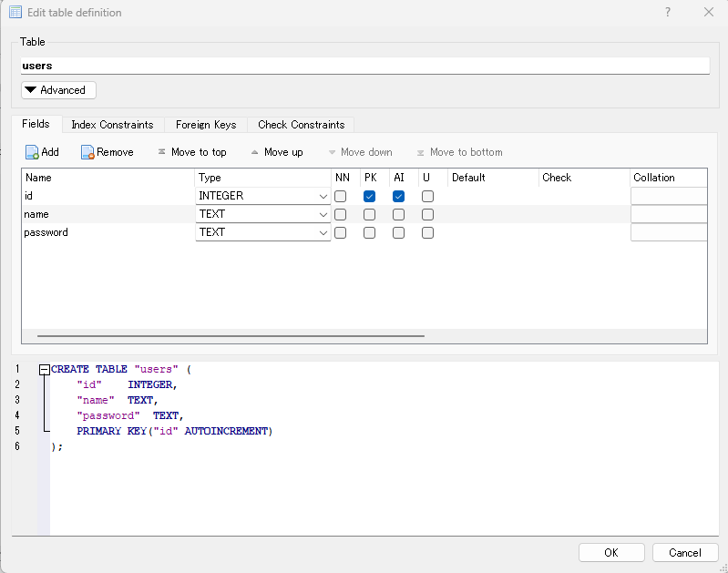
Task: Open the type dropdown for id
Action: (323, 196)
